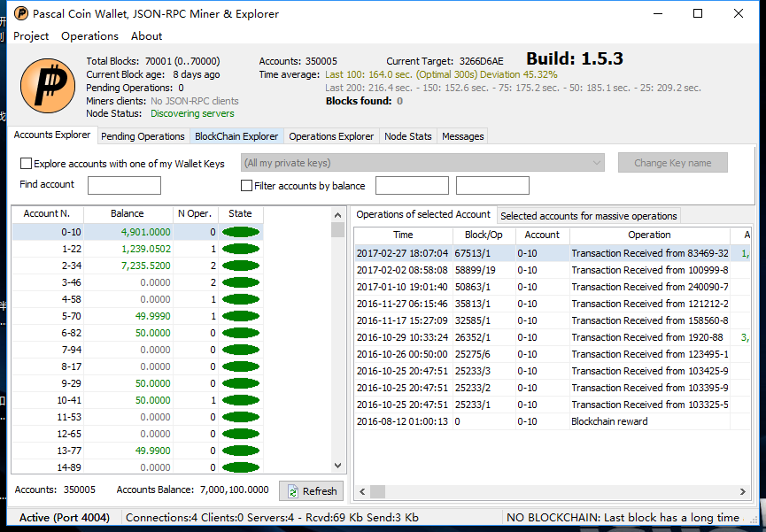Click the Discovering servers node status
Image resolution: width=766 pixels, height=532 pixels.
192,114
